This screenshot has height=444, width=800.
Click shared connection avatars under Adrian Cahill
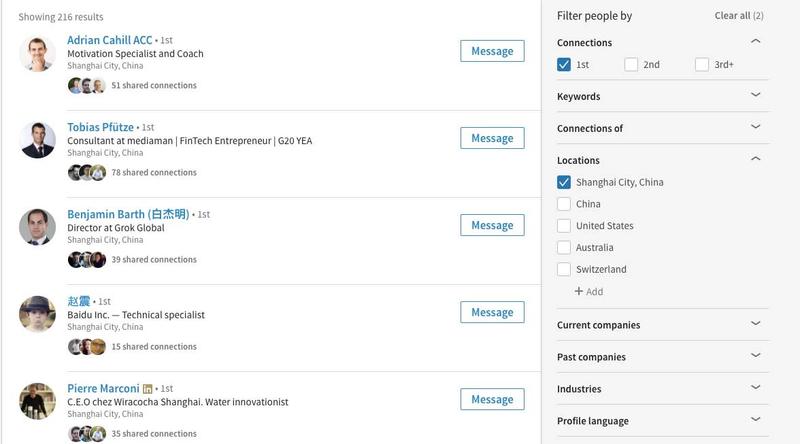tap(86, 86)
